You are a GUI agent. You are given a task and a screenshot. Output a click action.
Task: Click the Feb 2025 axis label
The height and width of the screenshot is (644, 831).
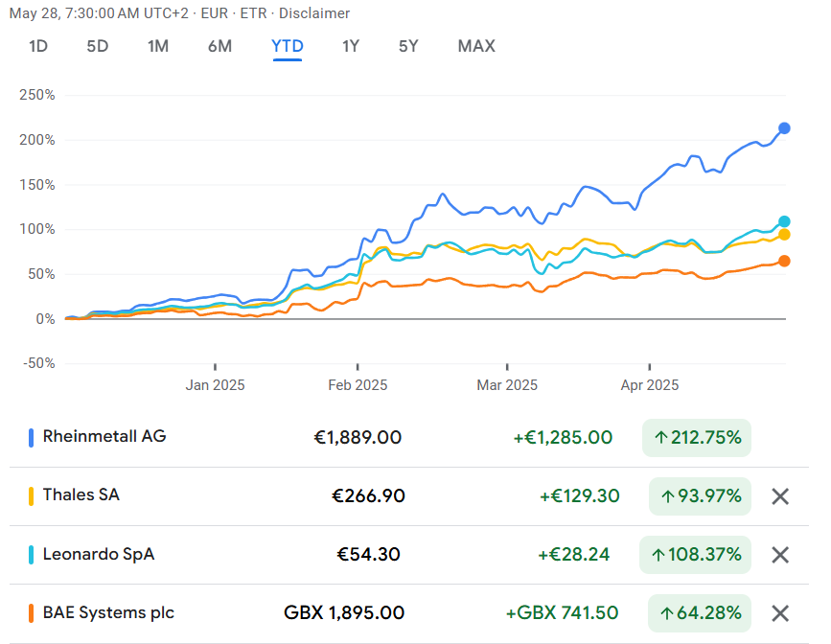pos(358,385)
